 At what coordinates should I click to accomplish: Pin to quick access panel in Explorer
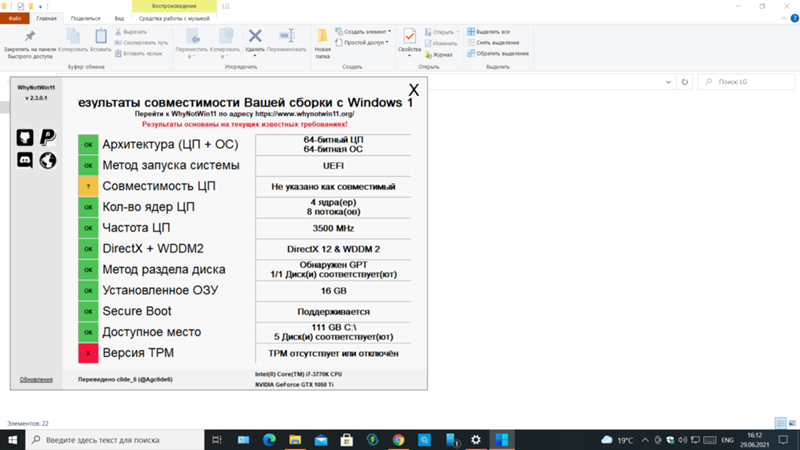pos(30,44)
